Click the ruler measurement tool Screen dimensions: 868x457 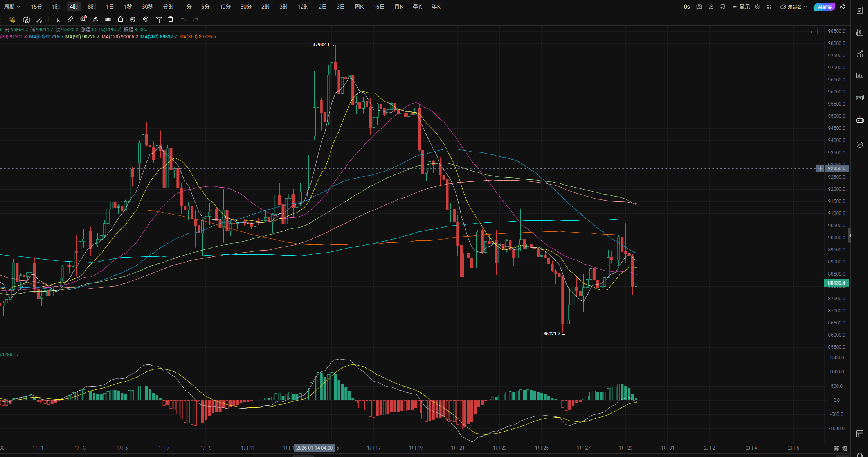pos(70,19)
